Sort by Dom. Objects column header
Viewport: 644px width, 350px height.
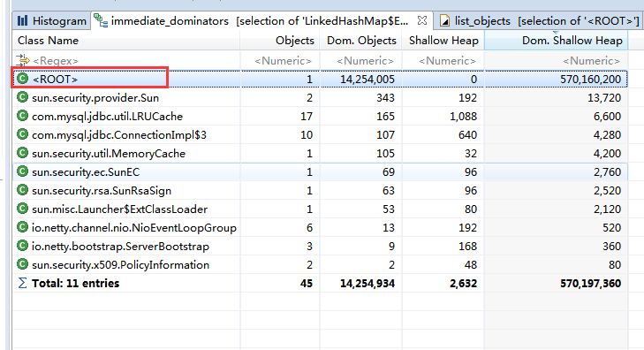361,41
